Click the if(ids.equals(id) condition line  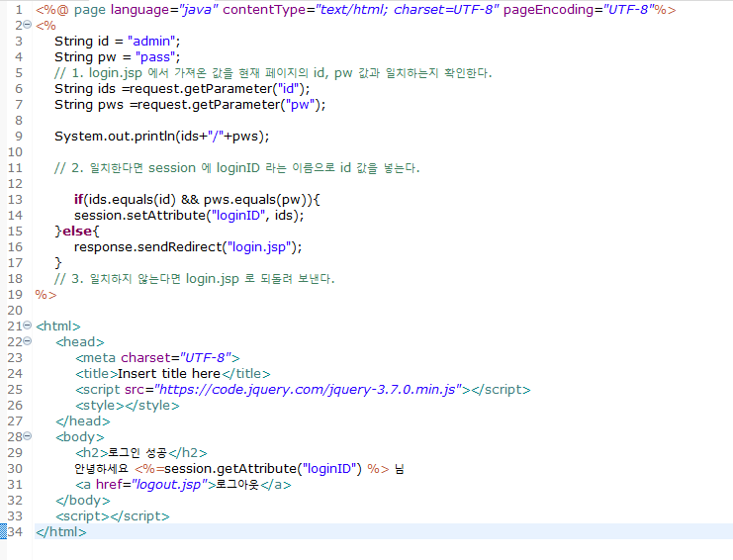tap(197, 200)
